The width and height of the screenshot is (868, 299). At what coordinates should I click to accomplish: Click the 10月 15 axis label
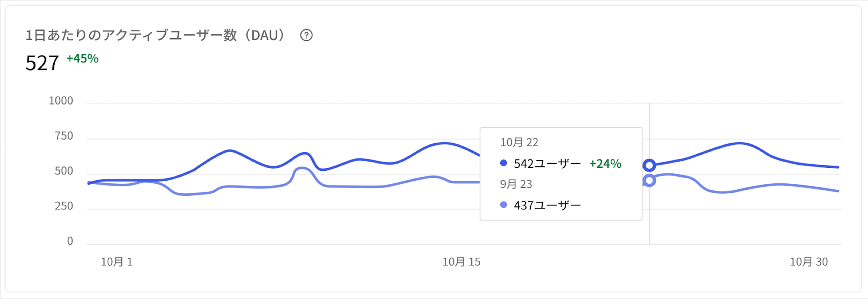pyautogui.click(x=461, y=262)
